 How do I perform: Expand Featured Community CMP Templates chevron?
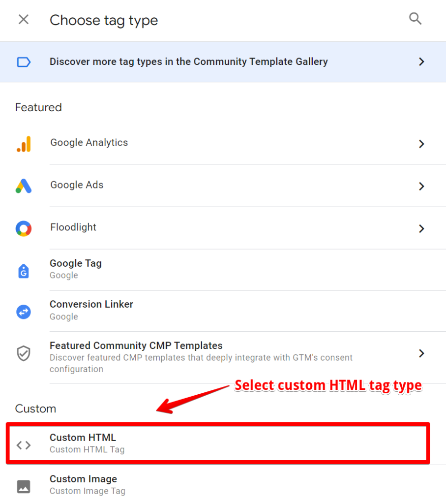(421, 353)
